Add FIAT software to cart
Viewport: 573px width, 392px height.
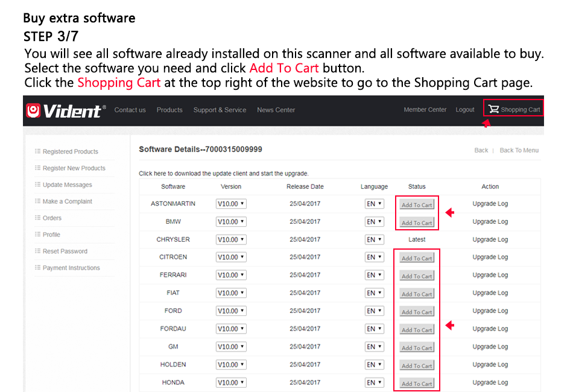tap(417, 294)
